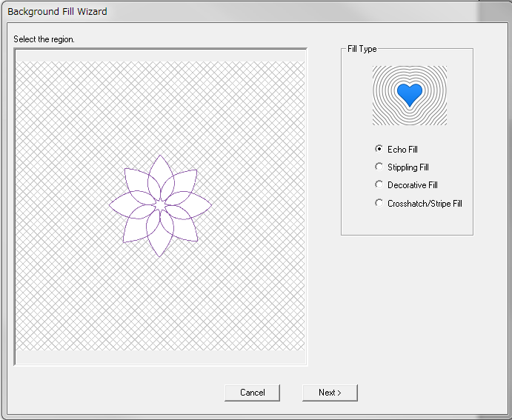Click the 'Select the region.' instruction text

point(44,39)
